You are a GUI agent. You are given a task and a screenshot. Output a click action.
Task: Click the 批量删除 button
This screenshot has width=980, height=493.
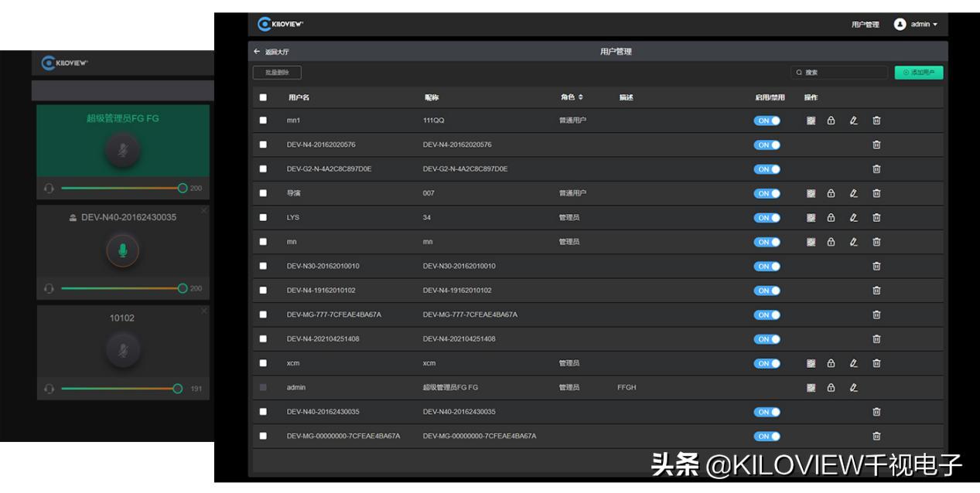pos(276,72)
